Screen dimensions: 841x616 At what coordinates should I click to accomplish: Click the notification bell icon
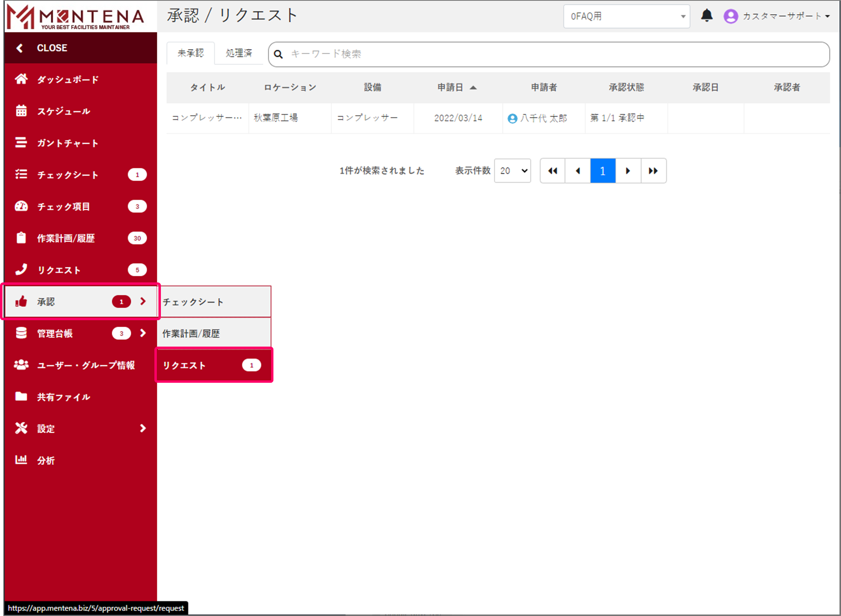(707, 15)
